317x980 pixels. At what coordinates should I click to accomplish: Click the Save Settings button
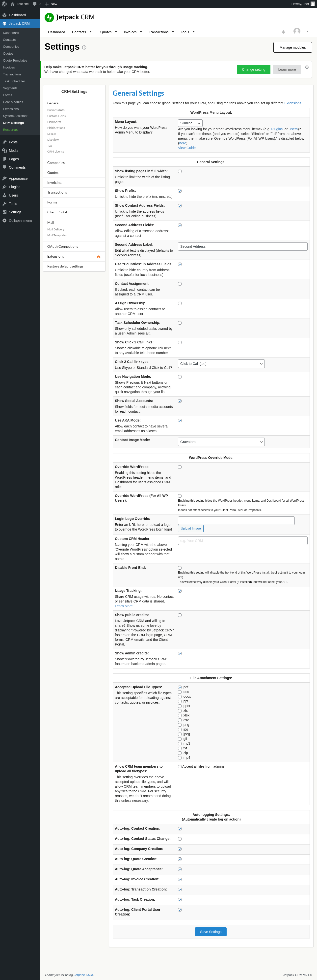pyautogui.click(x=211, y=932)
